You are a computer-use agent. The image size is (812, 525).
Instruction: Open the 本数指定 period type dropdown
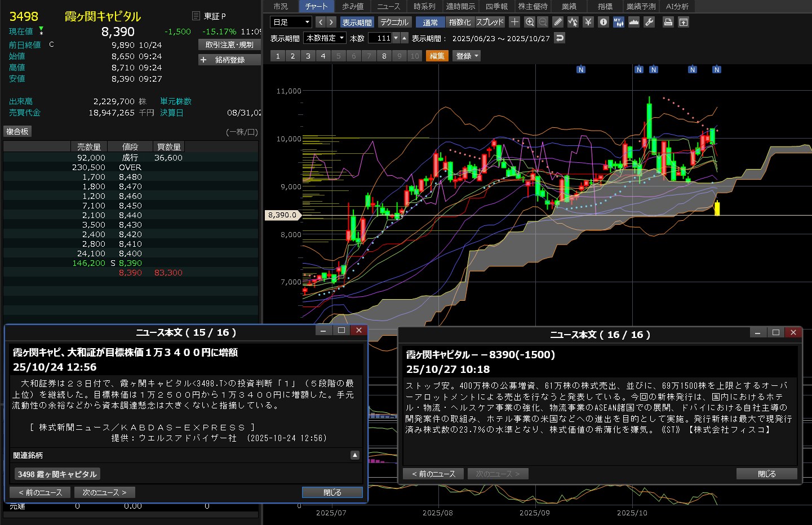tap(325, 38)
